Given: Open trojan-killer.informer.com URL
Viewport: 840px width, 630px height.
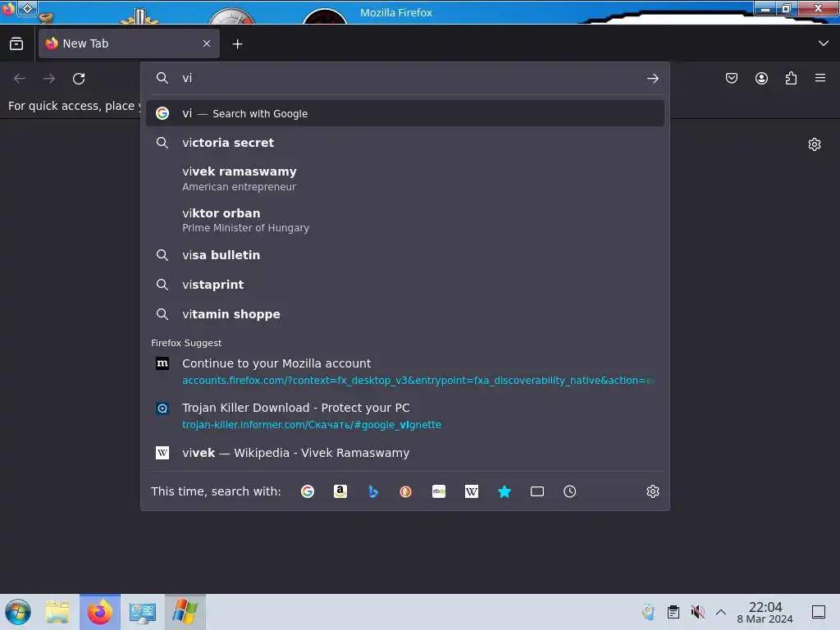Looking at the screenshot, I should pyautogui.click(x=312, y=425).
